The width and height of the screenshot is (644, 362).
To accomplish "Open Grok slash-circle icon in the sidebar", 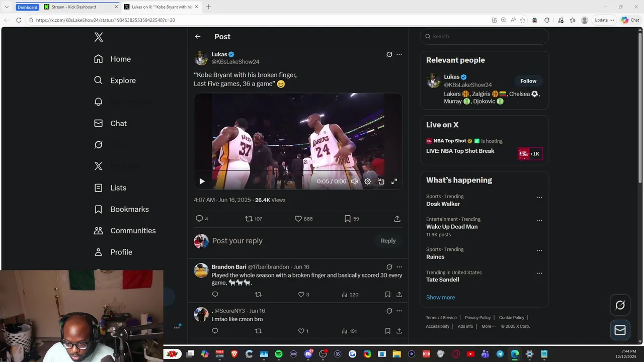I will tap(99, 145).
